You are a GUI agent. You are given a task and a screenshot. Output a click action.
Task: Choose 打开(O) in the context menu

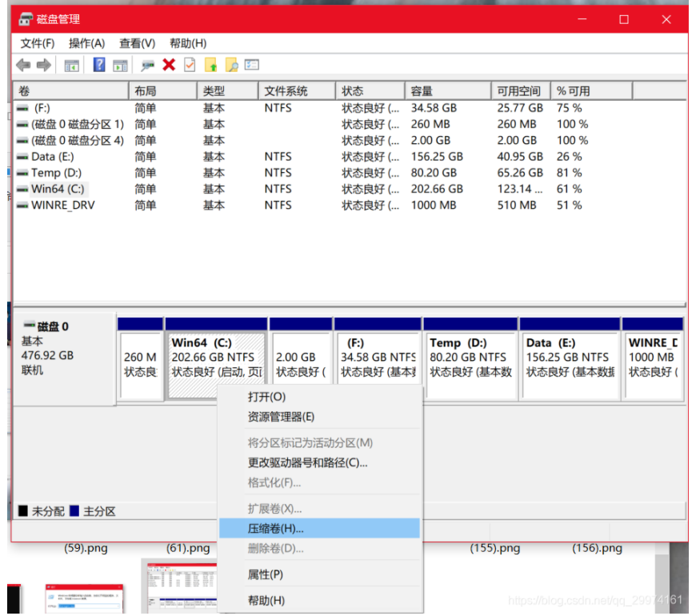click(319, 397)
